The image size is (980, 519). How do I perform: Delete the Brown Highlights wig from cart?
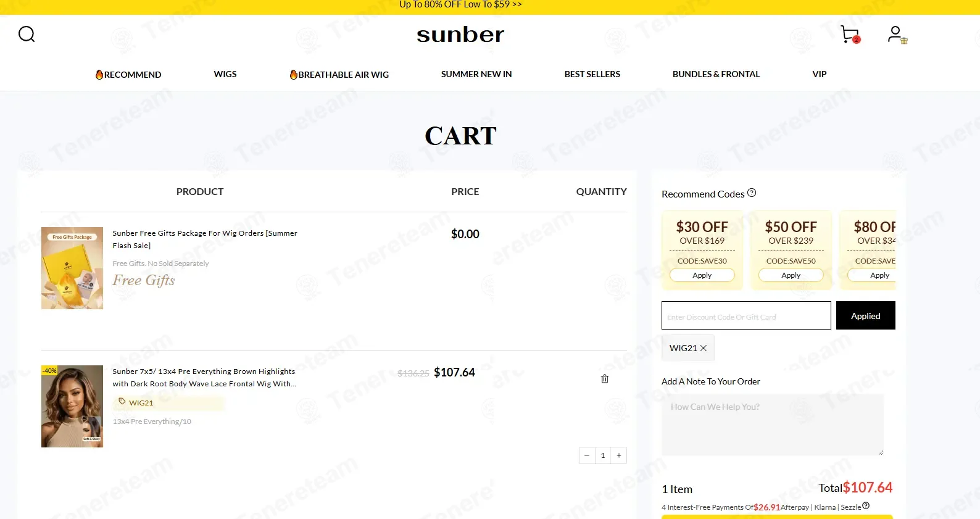click(605, 379)
